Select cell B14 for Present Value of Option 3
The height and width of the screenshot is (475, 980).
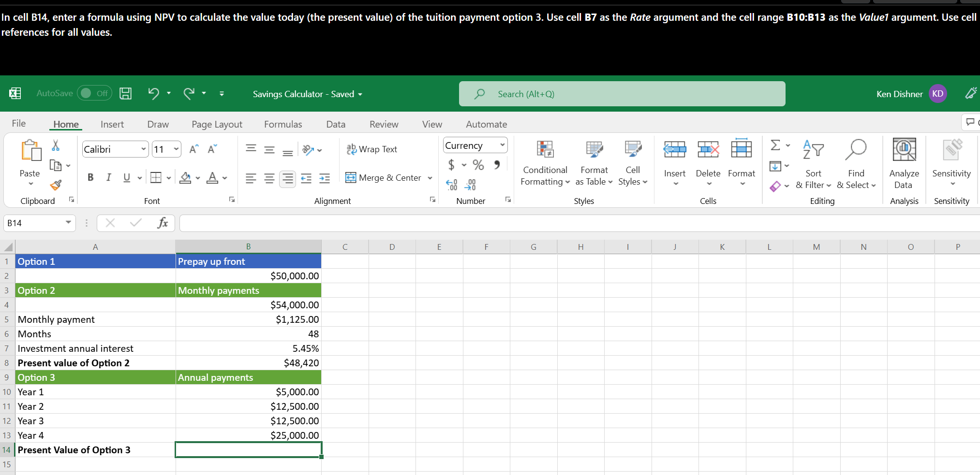point(249,450)
